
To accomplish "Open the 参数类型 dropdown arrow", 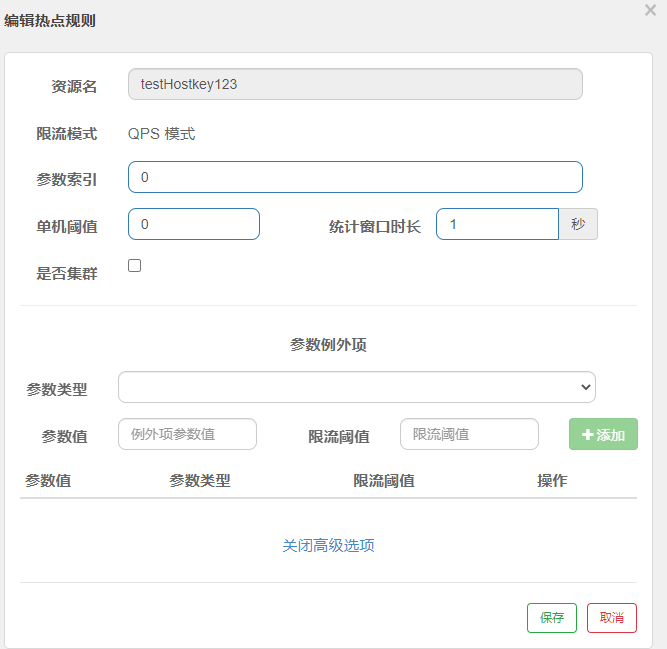I will tap(586, 387).
